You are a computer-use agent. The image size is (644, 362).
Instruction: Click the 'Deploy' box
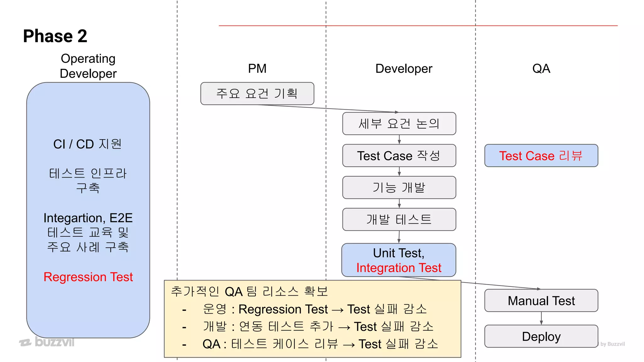tap(541, 336)
